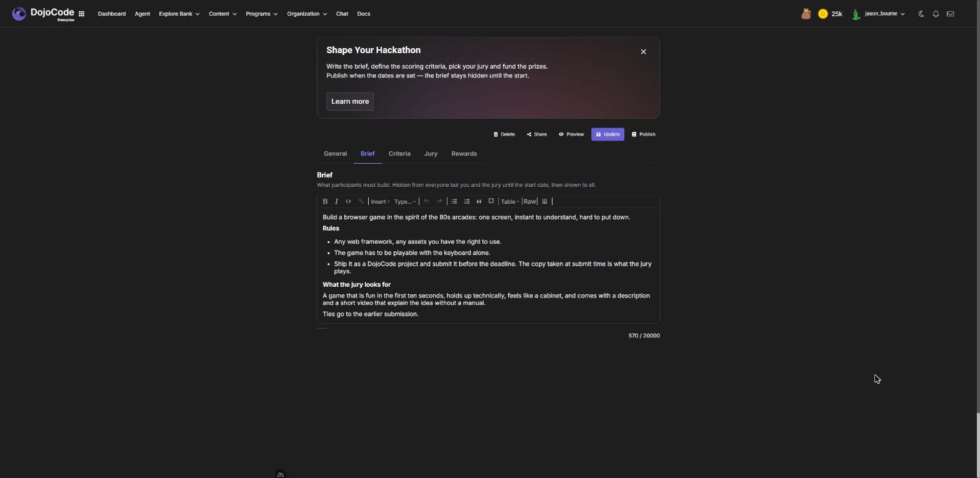The height and width of the screenshot is (478, 980).
Task: Open the Insert dropdown in the editor
Action: point(380,201)
